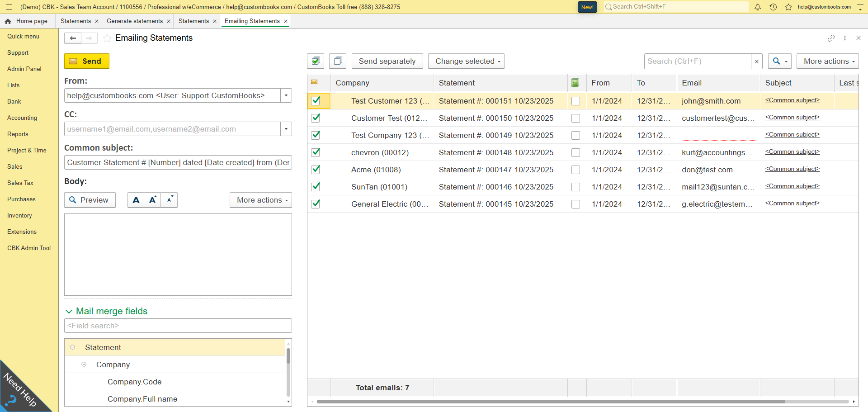Collapse the Mail merge fields section

point(69,311)
